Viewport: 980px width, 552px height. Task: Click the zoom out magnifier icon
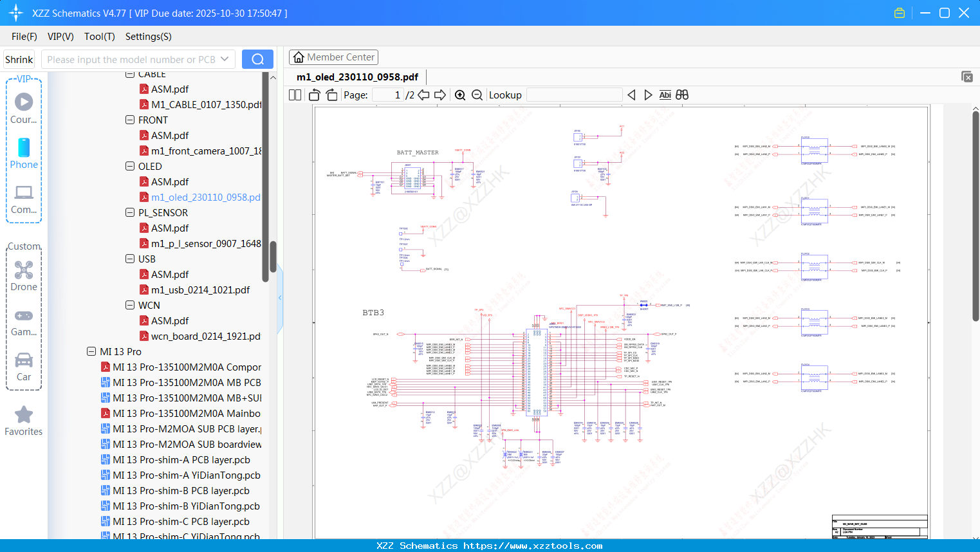pyautogui.click(x=477, y=95)
